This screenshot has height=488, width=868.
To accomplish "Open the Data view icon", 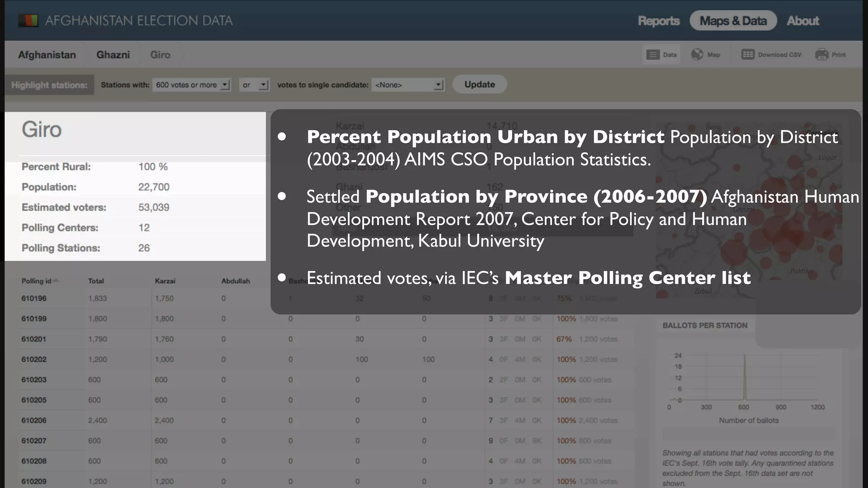I will (653, 55).
